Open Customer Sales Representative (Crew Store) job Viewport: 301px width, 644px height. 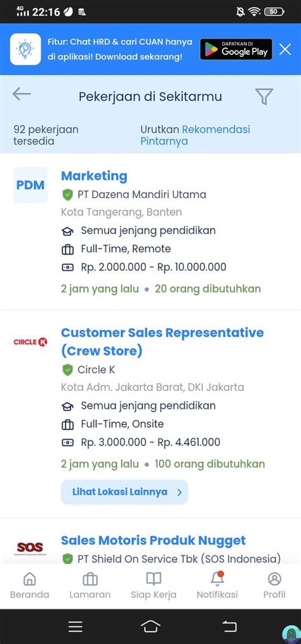163,342
